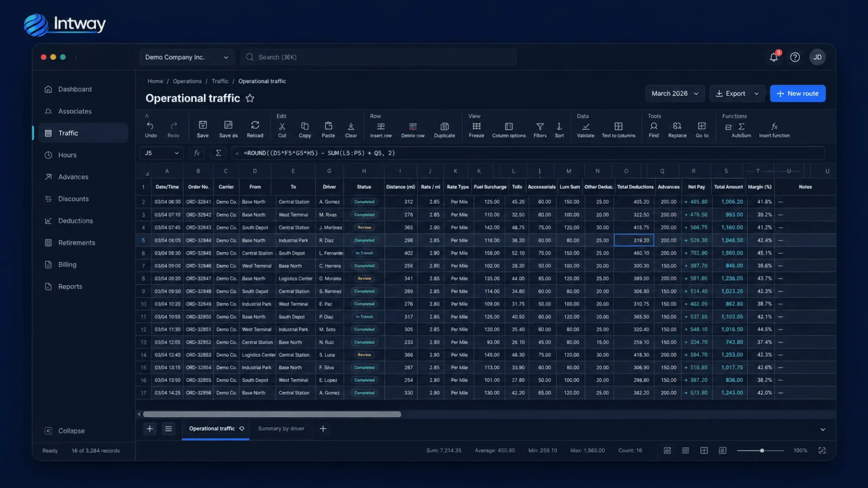Click the Freeze view icon
Image resolution: width=868 pixels, height=488 pixels.
pyautogui.click(x=476, y=126)
